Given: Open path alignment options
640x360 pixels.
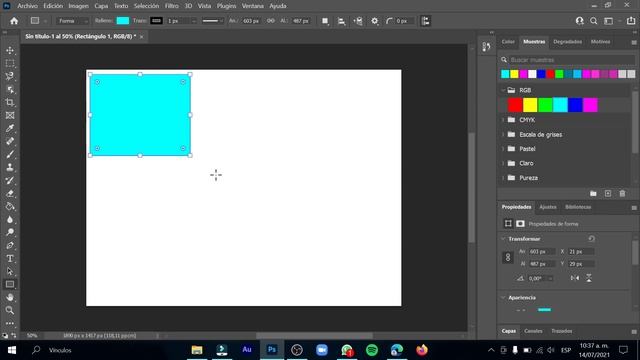Looking at the screenshot, I should tap(341, 21).
